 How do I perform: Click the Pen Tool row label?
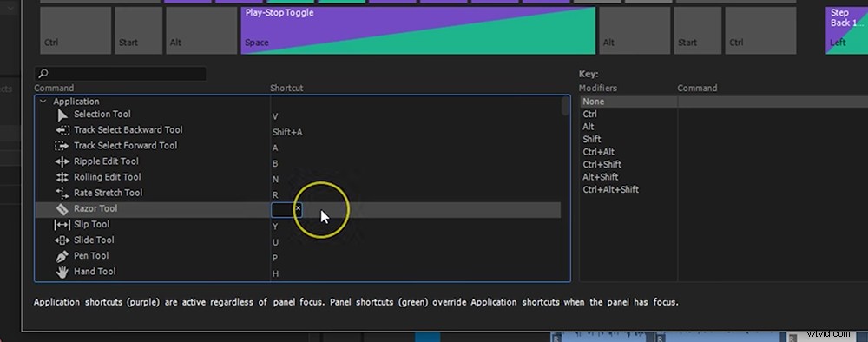[x=91, y=256]
